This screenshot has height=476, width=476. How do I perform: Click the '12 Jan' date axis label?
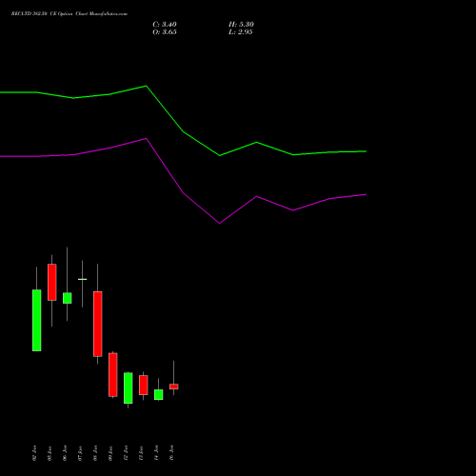pyautogui.click(x=126, y=453)
